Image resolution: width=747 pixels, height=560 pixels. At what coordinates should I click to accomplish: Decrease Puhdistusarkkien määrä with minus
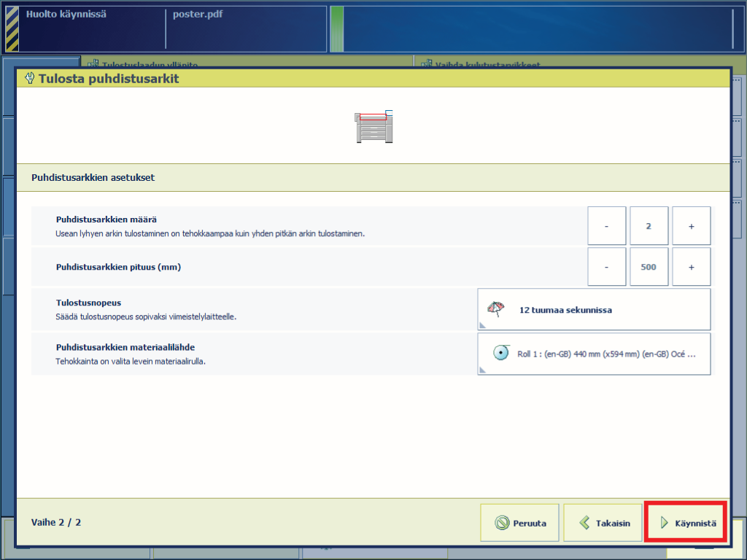pos(606,226)
